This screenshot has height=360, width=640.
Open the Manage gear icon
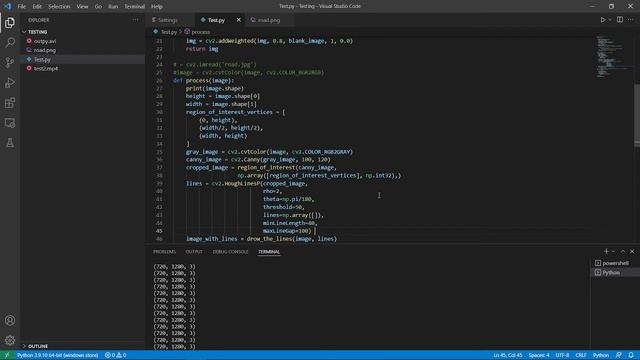pyautogui.click(x=10, y=340)
